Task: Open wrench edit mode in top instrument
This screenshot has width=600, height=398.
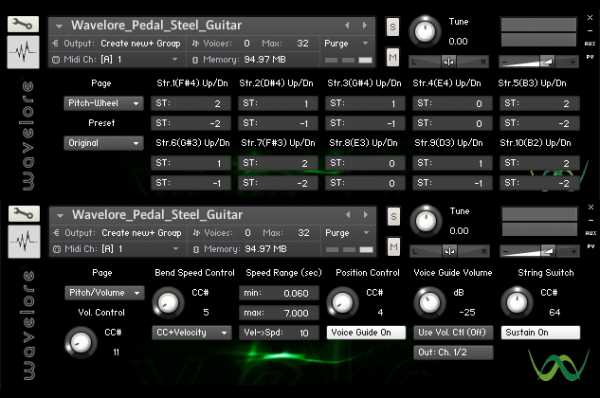Action: click(x=23, y=24)
